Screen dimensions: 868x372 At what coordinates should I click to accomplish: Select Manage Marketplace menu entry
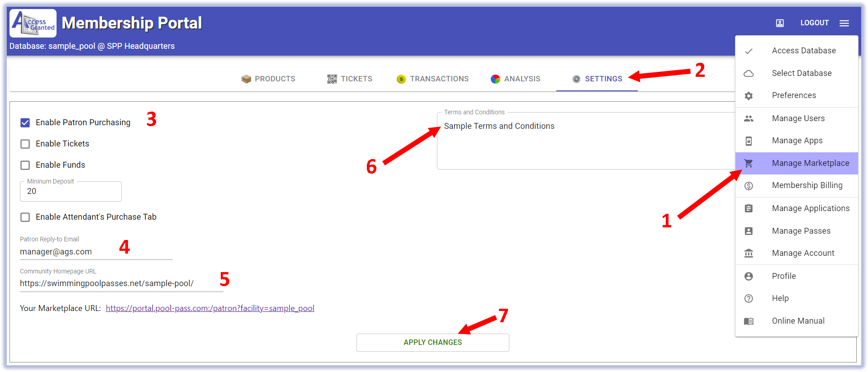(x=797, y=163)
